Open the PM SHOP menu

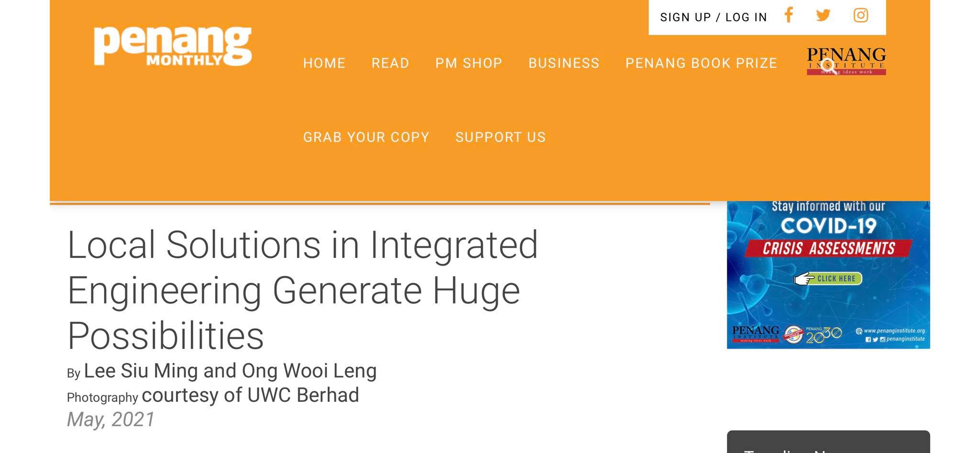468,63
